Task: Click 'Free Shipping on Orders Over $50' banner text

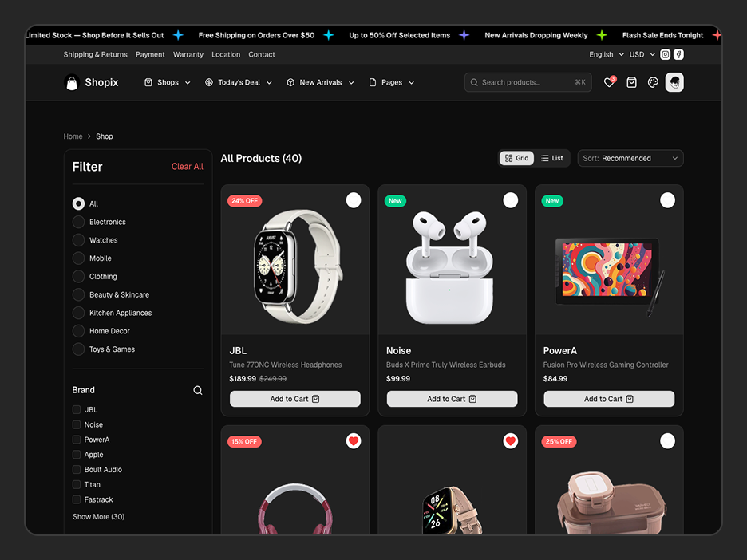Action: [x=256, y=35]
